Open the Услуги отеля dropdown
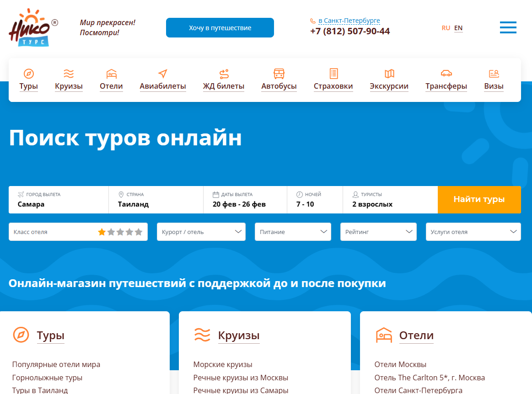The width and height of the screenshot is (532, 394). click(x=473, y=232)
